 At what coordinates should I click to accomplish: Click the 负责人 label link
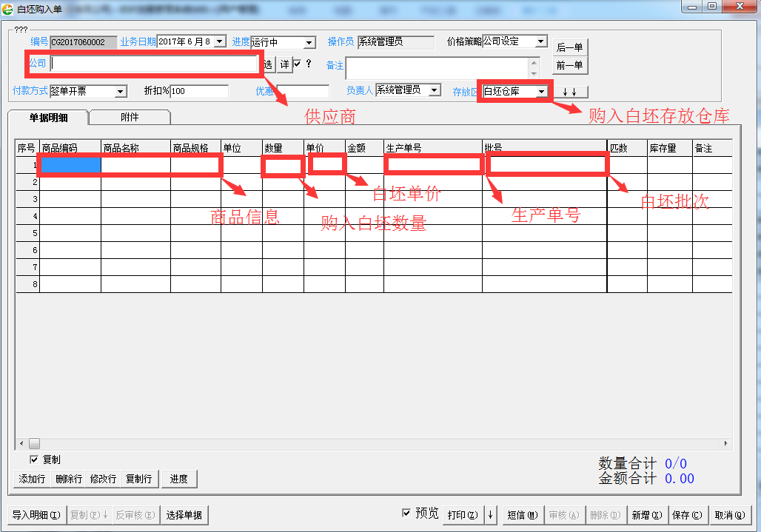[360, 90]
